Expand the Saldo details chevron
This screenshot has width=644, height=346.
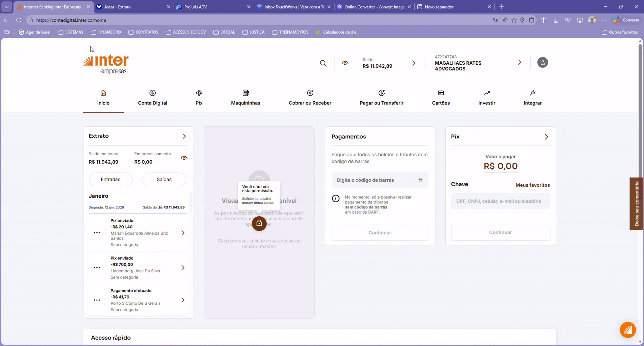tap(414, 63)
